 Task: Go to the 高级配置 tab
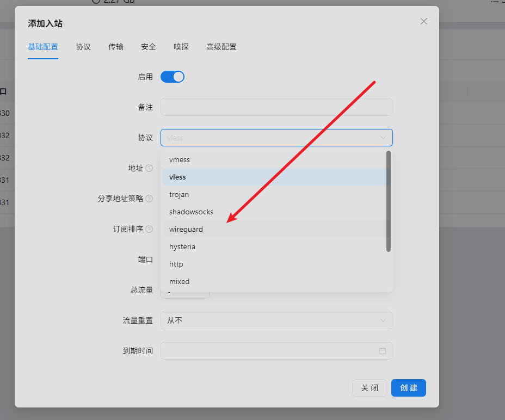point(221,47)
